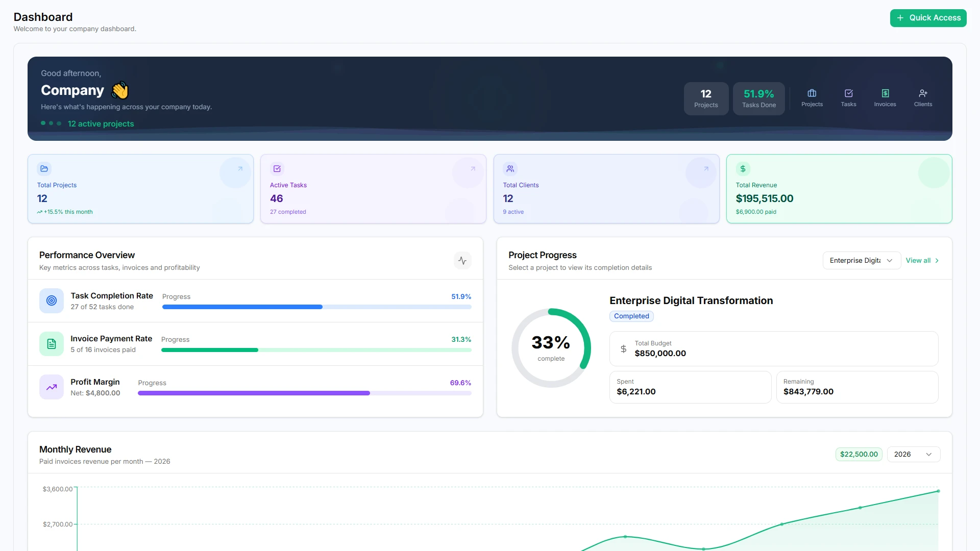The height and width of the screenshot is (551, 980).
Task: Click the '27 completed' text
Action: click(x=288, y=212)
